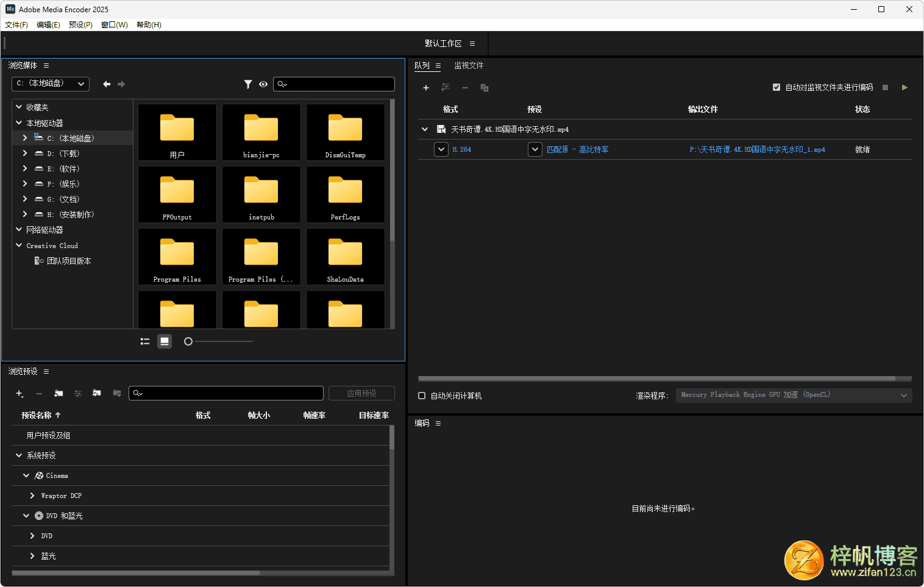Delete preset with the minus icon
Viewport: 924px width, 587px height.
[x=39, y=394]
